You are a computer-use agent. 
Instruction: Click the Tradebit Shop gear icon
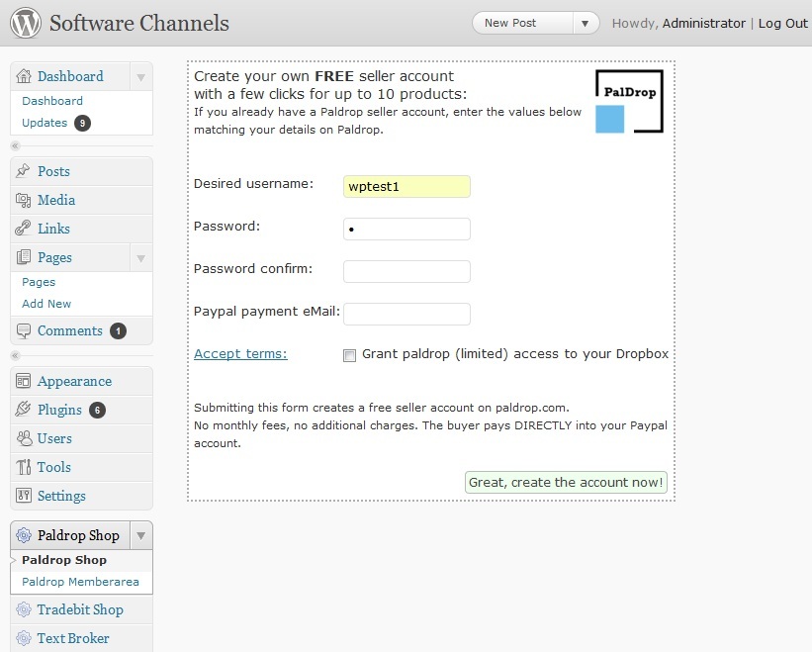tap(24, 609)
